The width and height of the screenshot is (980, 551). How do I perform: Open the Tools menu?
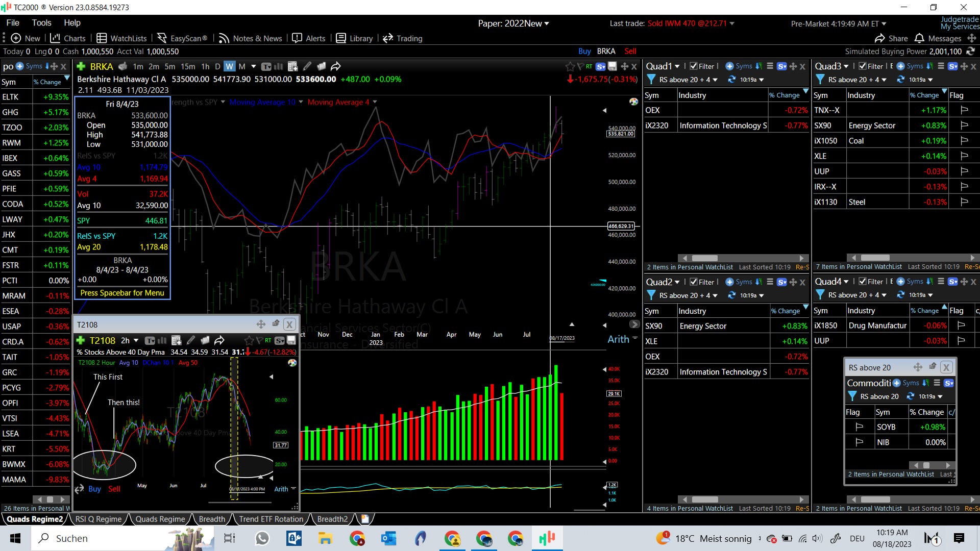(41, 23)
